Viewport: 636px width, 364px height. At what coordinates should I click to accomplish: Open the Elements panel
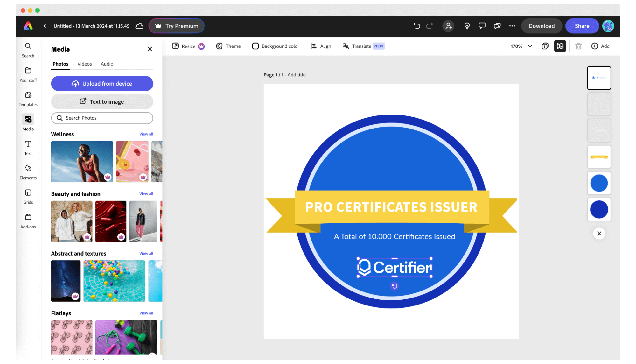(x=28, y=172)
